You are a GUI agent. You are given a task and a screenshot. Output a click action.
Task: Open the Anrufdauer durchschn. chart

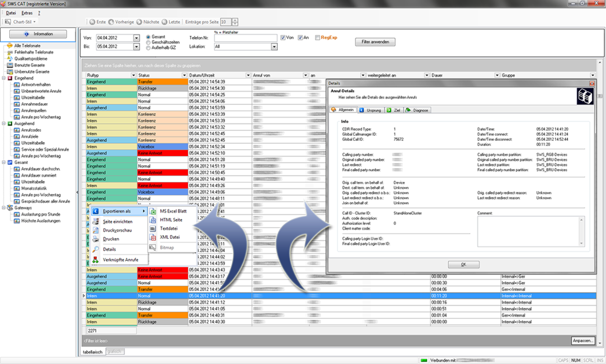[x=41, y=169]
